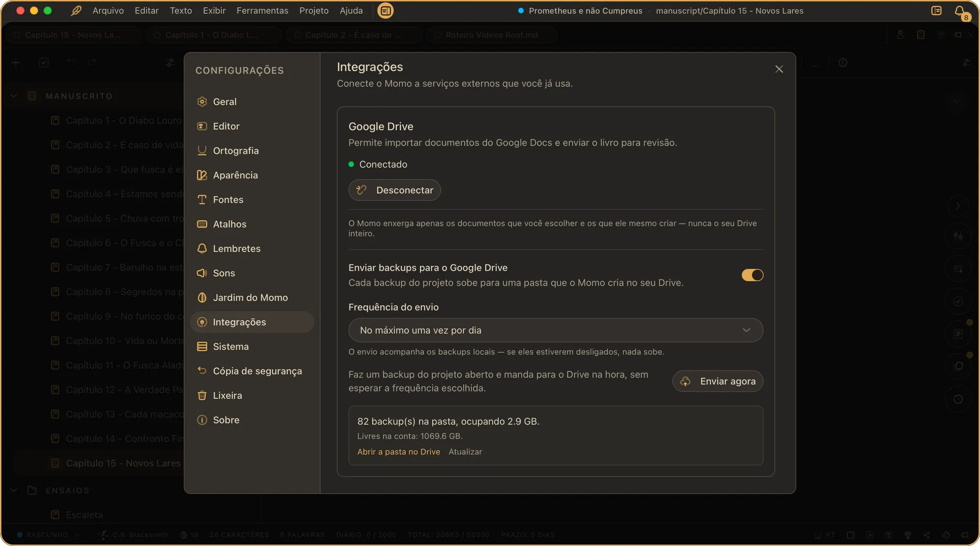Screen dimensions: 980x546
Task: Open the Arquivo menu
Action: (108, 11)
